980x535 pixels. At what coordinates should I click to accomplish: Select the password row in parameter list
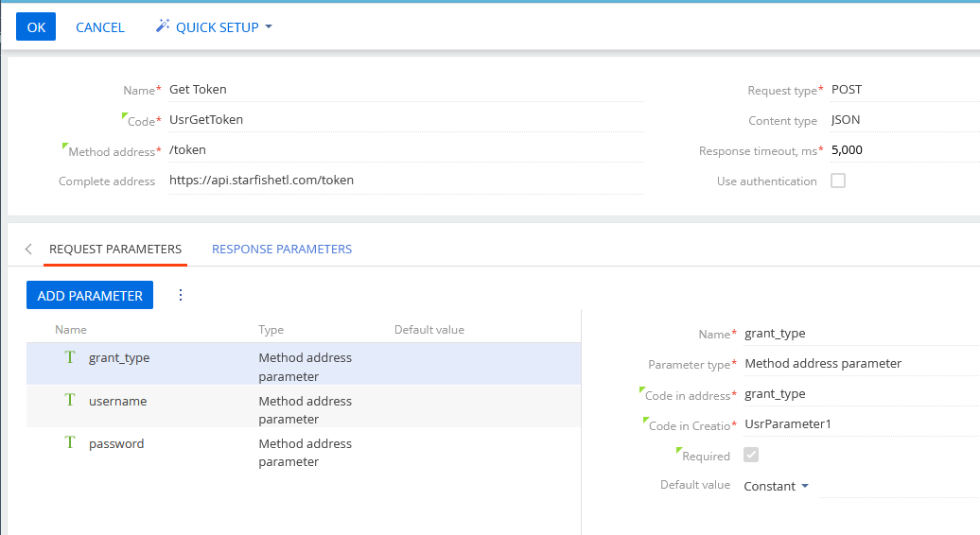point(304,452)
